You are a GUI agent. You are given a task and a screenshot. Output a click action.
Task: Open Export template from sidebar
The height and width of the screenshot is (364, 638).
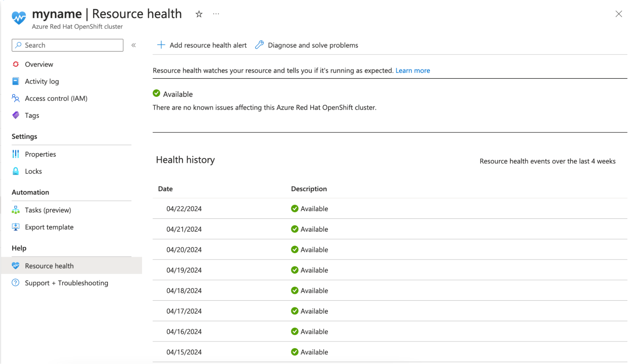[x=49, y=227]
